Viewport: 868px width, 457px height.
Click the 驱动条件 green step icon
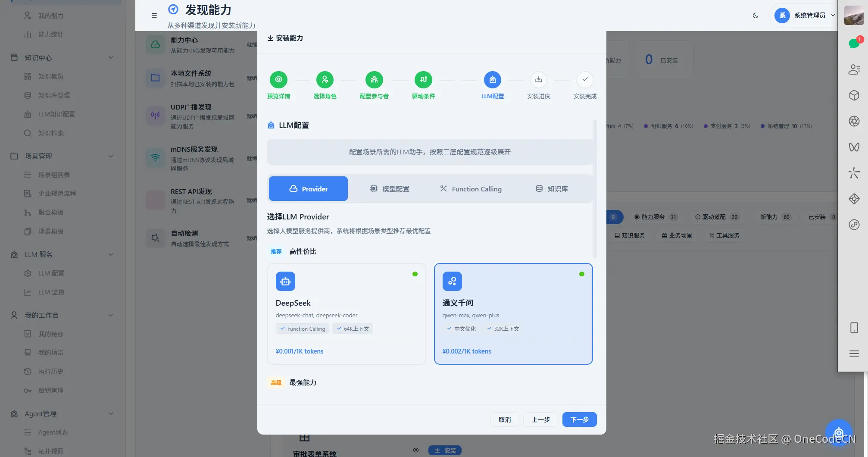(423, 79)
